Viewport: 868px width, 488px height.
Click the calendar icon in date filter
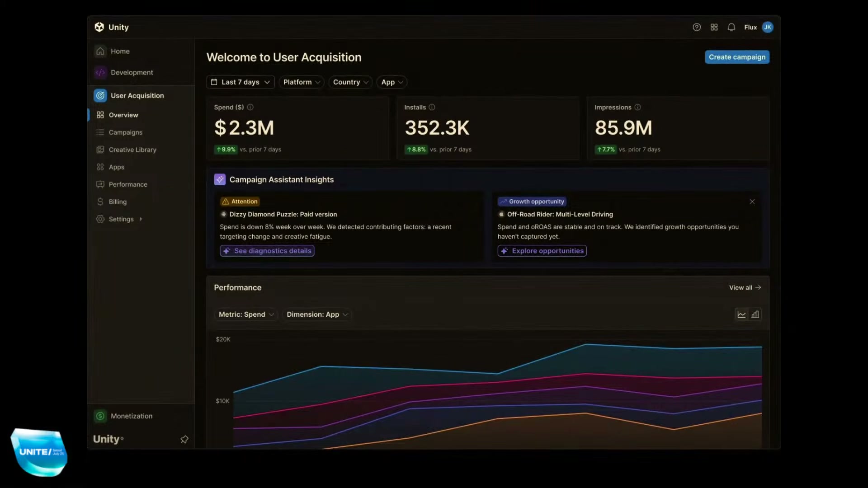point(214,82)
